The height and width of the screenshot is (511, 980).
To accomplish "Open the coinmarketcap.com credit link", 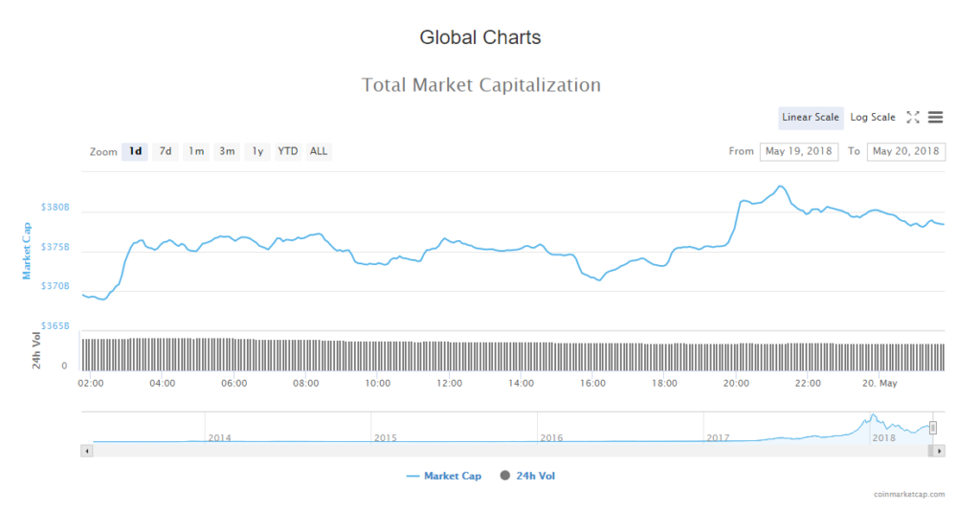I will click(x=908, y=495).
